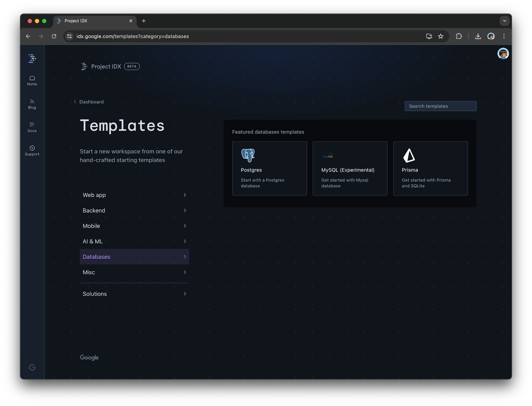Expand the Backend chevron
The image size is (532, 406).
[185, 210]
